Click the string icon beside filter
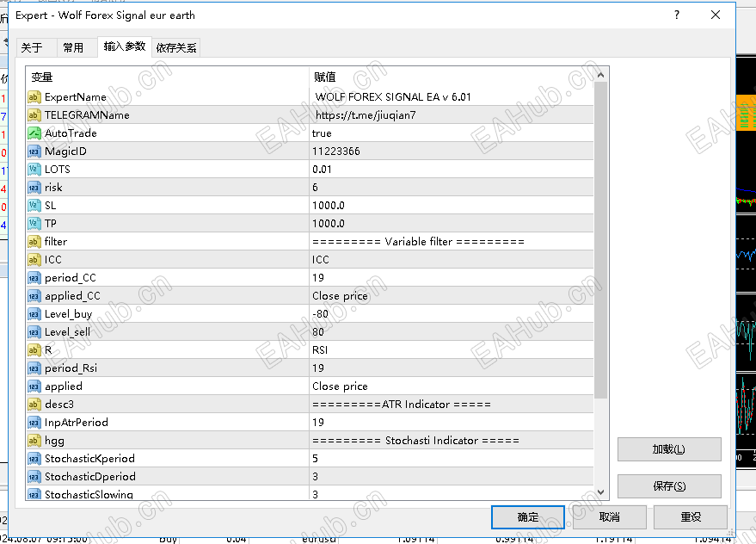756x544 pixels. click(34, 241)
